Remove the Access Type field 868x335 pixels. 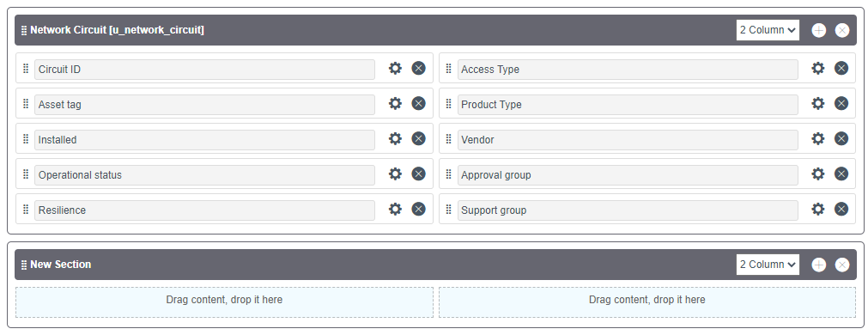841,68
